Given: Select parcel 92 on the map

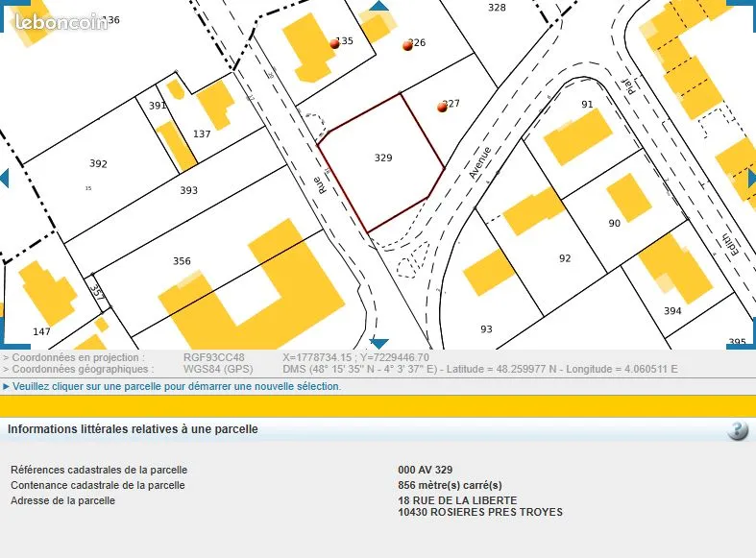Looking at the screenshot, I should [565, 258].
